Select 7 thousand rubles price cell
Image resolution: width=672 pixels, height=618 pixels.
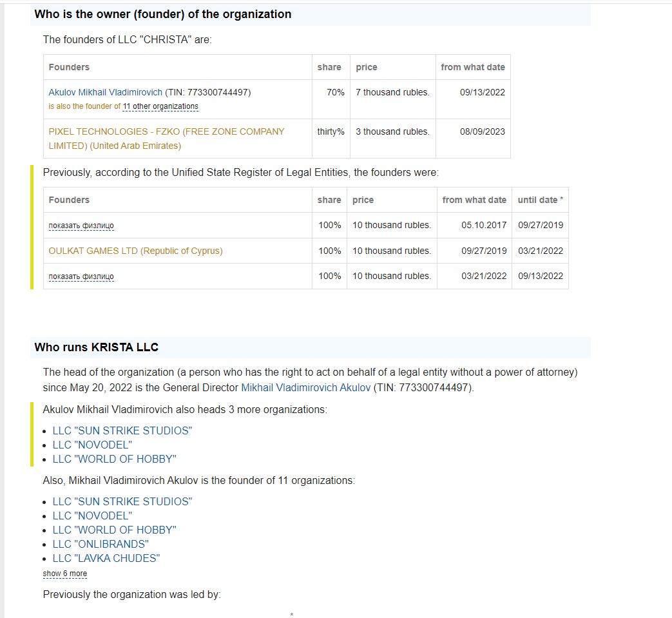pos(393,99)
